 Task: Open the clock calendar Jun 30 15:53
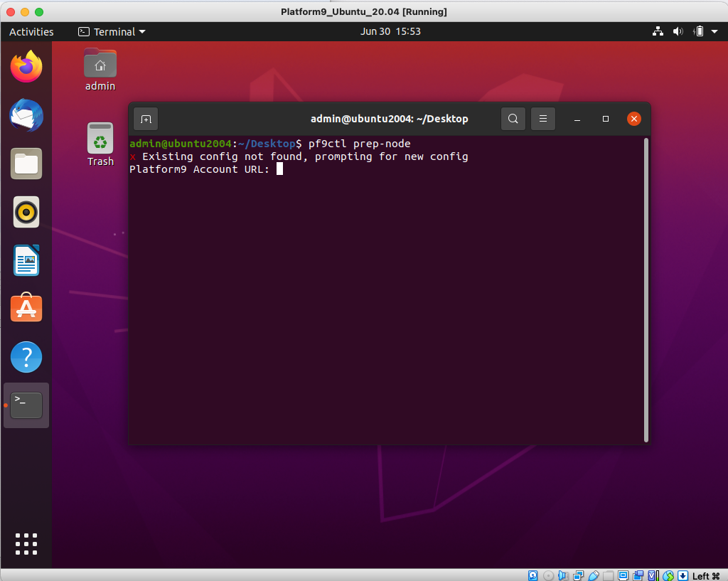point(390,31)
